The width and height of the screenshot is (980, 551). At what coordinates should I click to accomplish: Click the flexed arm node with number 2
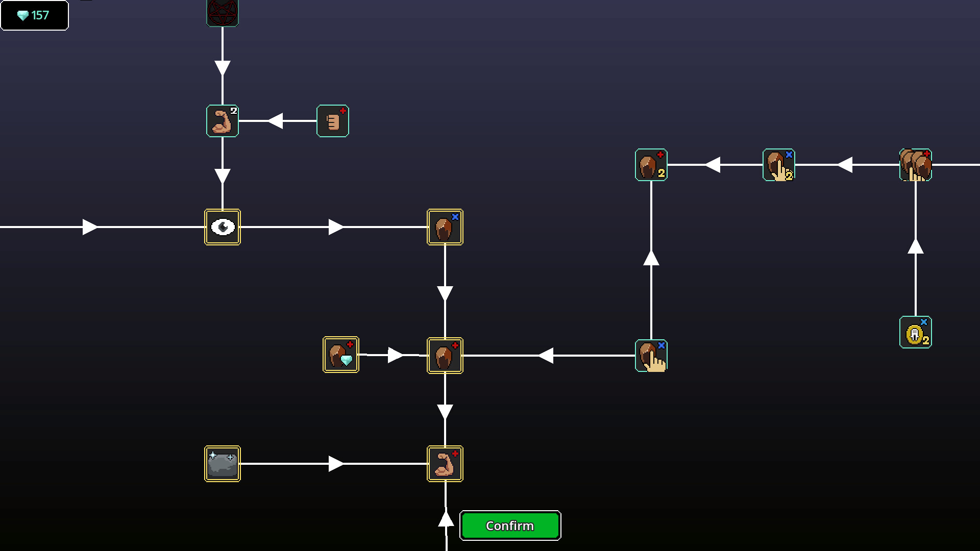(x=223, y=121)
